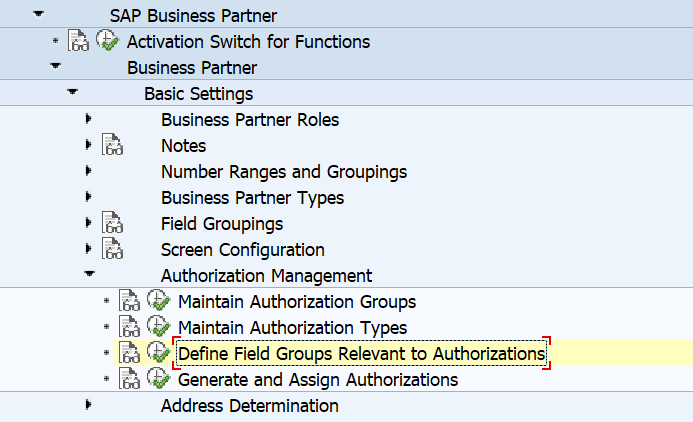The width and height of the screenshot is (693, 422).
Task: Expand Number Ranges and Groupings node
Action: (88, 171)
